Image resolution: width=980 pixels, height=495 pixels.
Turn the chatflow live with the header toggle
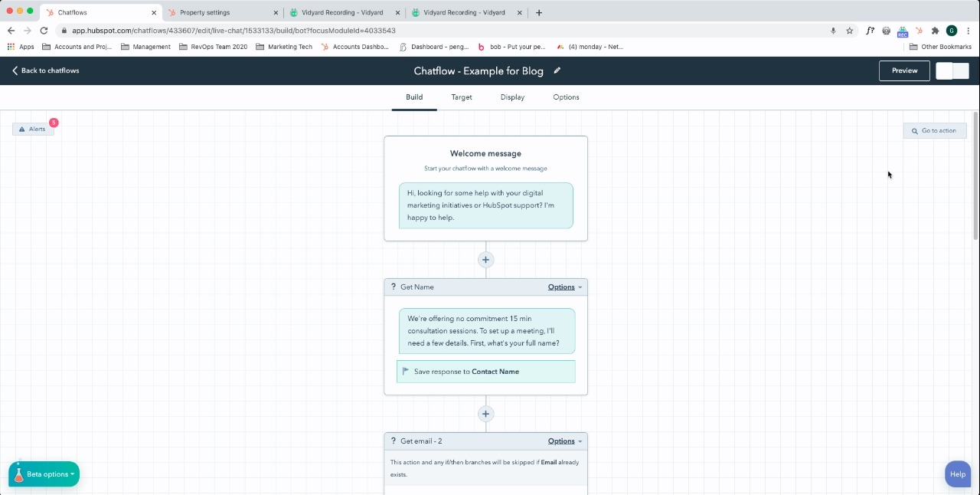(952, 70)
